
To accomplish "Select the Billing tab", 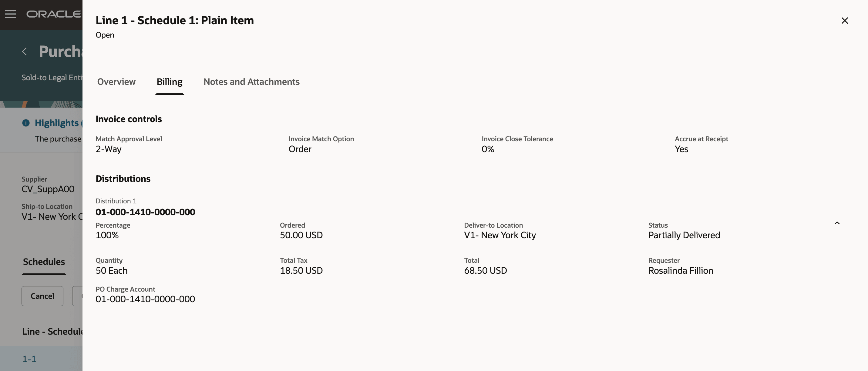I will point(170,82).
